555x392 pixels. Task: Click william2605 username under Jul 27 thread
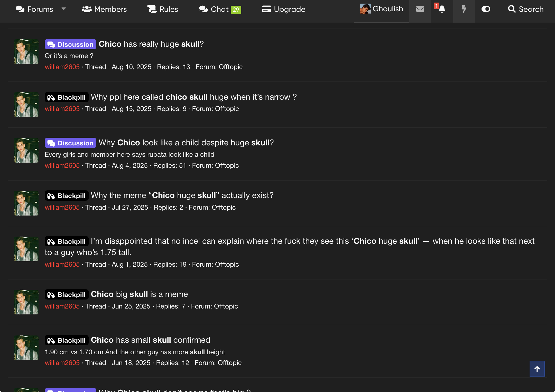(62, 207)
